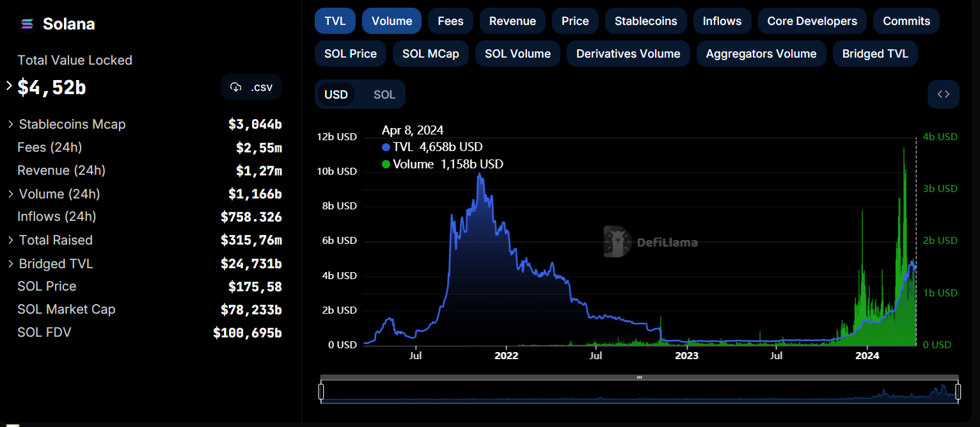Expand the Total Value Locked breakdown
980x427 pixels.
point(9,85)
